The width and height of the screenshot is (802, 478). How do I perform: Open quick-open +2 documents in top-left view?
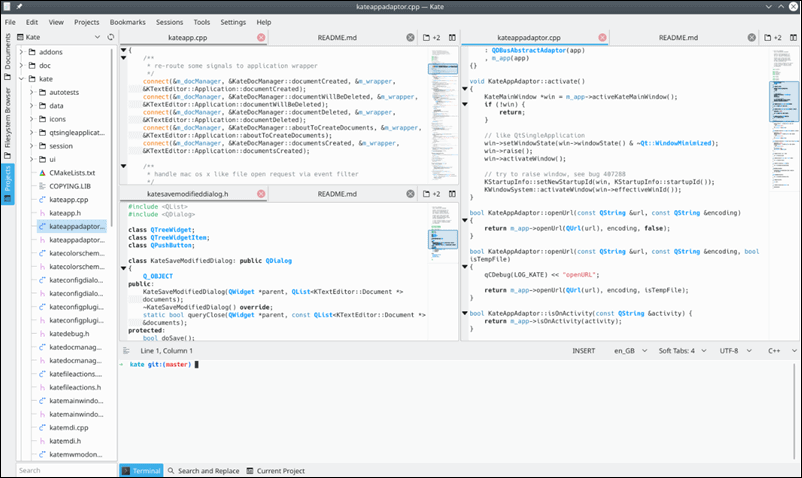point(431,37)
